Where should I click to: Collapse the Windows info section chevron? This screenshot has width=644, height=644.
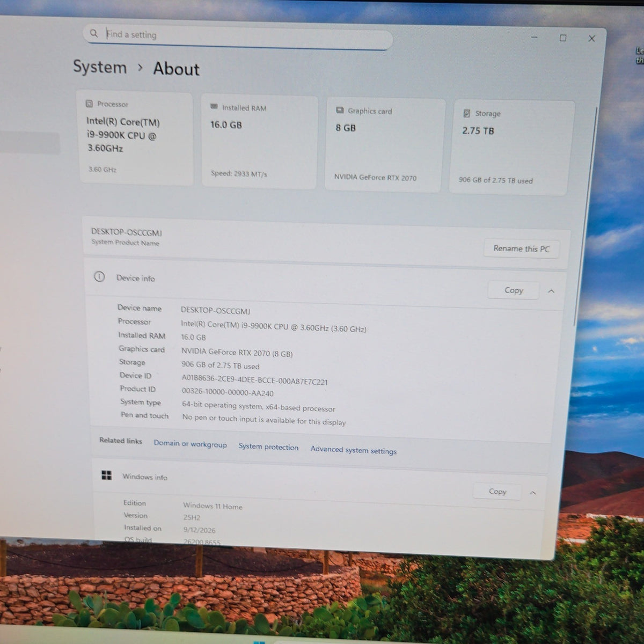coord(533,492)
